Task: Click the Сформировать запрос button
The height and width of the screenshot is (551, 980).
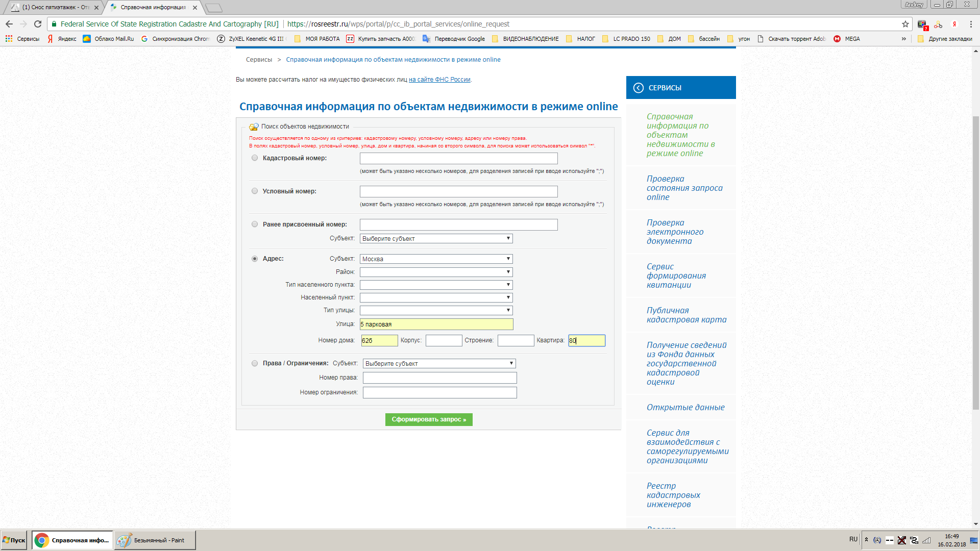Action: pos(429,419)
